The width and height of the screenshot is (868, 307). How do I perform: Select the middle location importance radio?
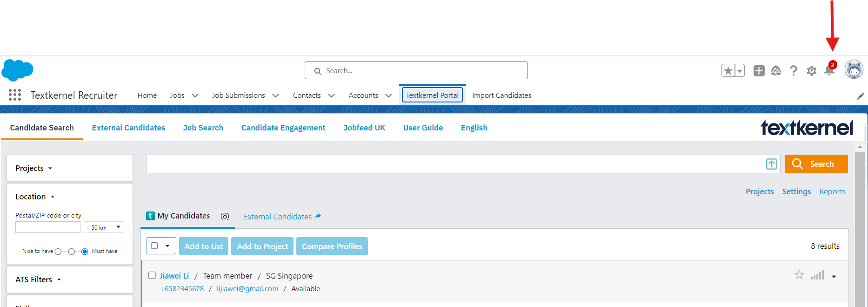click(x=71, y=252)
